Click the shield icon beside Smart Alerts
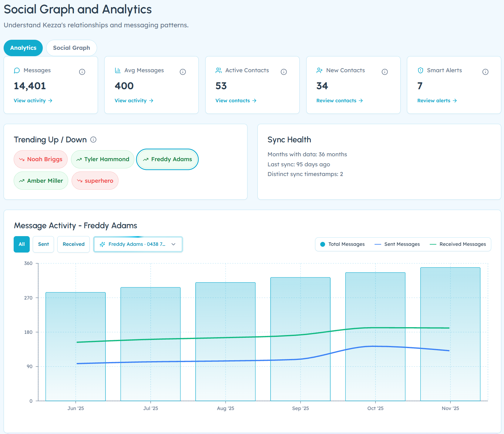The width and height of the screenshot is (504, 434). click(x=421, y=70)
